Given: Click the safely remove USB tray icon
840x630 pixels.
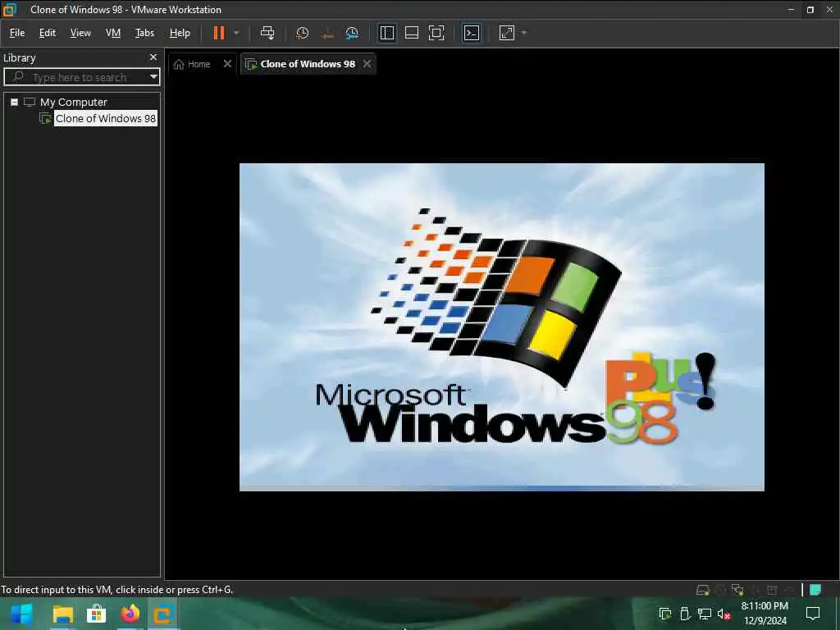Looking at the screenshot, I should 685,614.
